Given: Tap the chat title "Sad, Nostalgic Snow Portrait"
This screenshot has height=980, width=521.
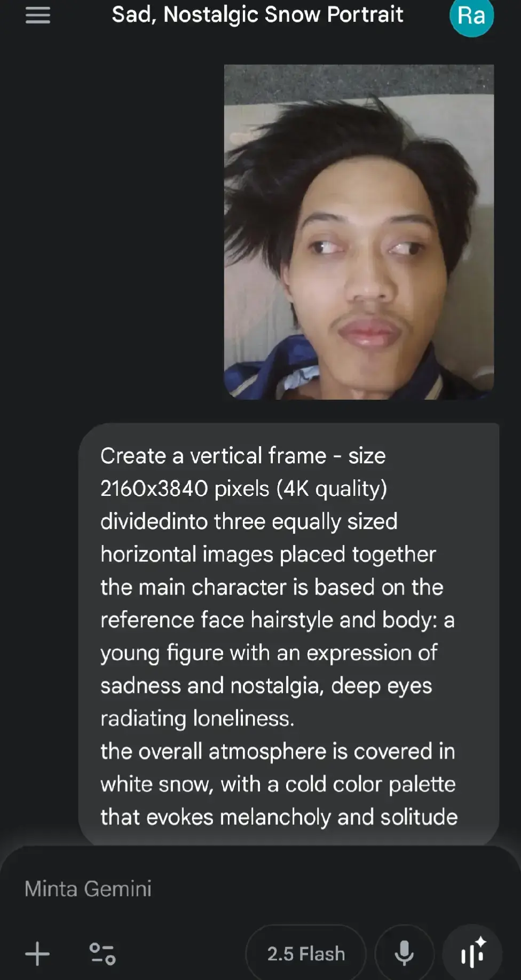Looking at the screenshot, I should click(x=257, y=14).
